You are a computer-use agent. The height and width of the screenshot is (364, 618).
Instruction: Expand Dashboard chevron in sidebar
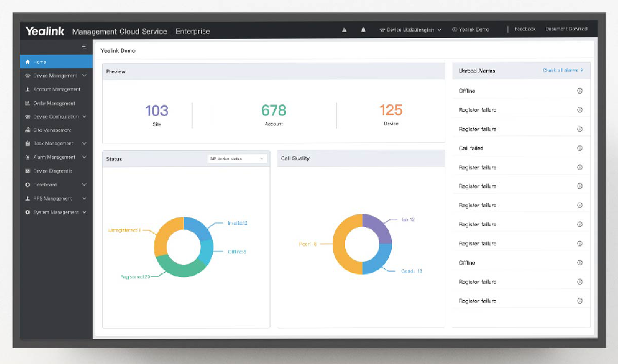click(x=84, y=185)
